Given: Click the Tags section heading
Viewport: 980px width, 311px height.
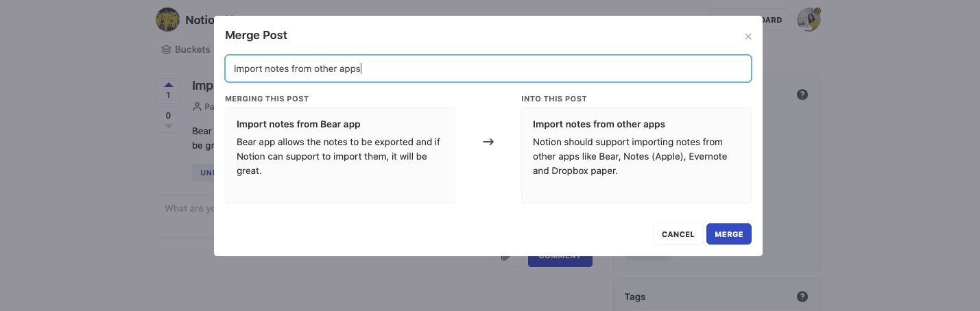Looking at the screenshot, I should 635,297.
